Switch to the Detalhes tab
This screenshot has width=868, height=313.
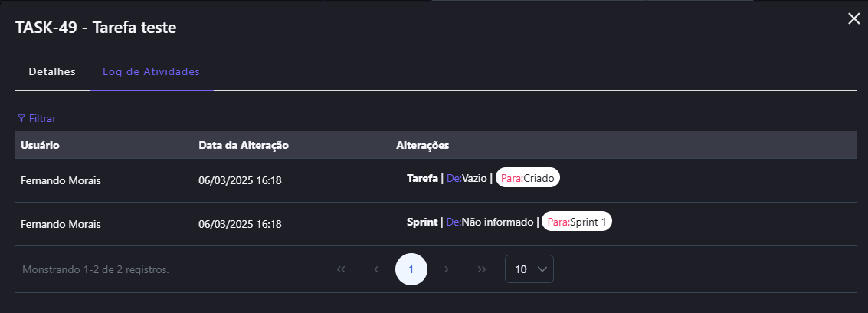click(52, 72)
